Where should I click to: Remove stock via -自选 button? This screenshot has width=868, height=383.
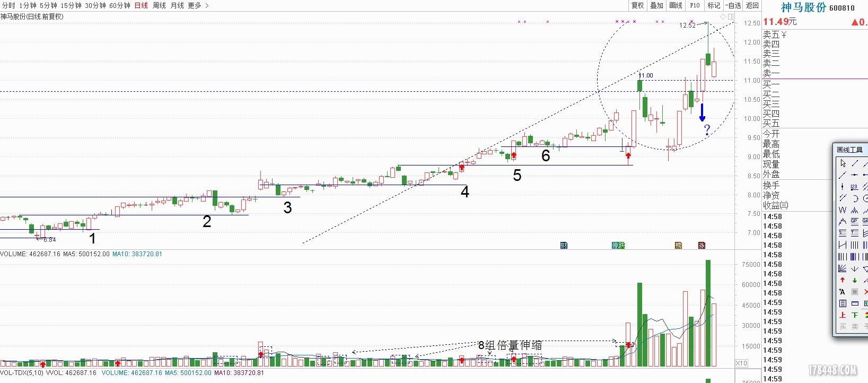(x=733, y=5)
